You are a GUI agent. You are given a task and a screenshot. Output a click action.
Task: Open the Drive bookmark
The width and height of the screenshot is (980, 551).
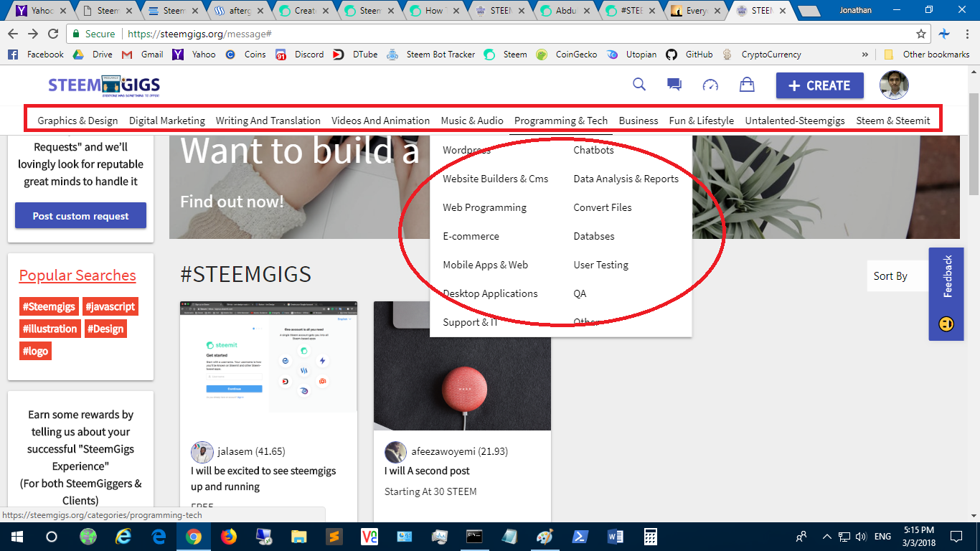(92, 55)
